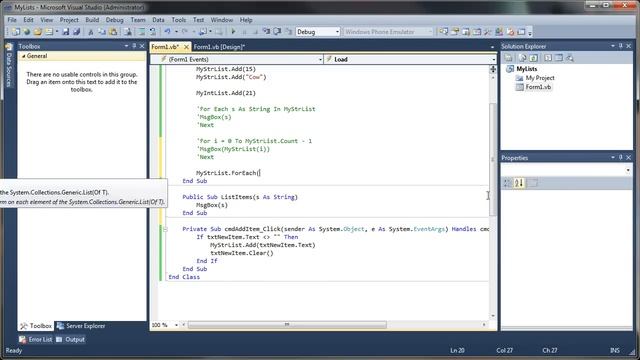Open the Project menu
Viewport: 640px width, 360px height.
click(x=69, y=20)
